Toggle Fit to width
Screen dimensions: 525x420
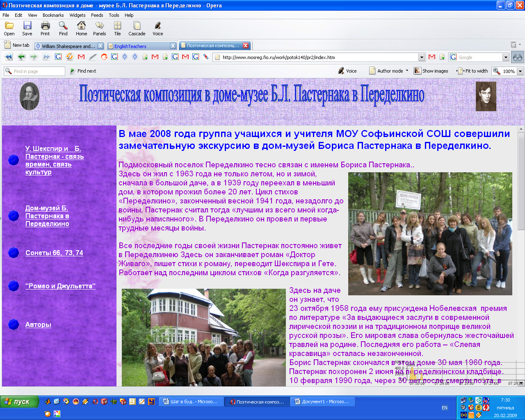[x=472, y=71]
